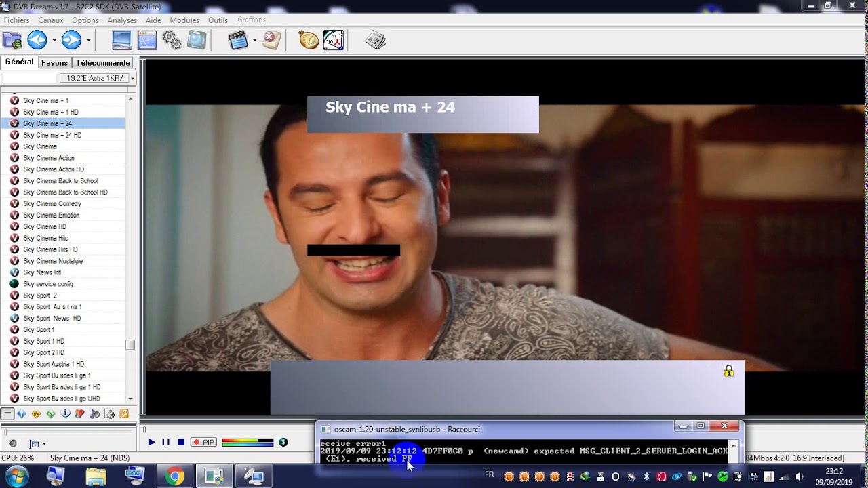Toggle the PIP button
Viewport: 868px width, 488px height.
[203, 442]
